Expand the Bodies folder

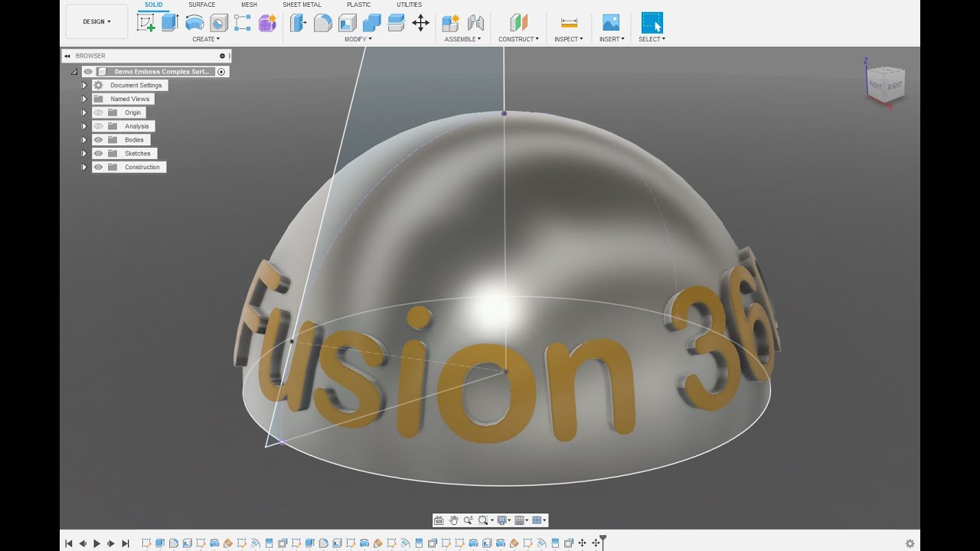tap(84, 140)
